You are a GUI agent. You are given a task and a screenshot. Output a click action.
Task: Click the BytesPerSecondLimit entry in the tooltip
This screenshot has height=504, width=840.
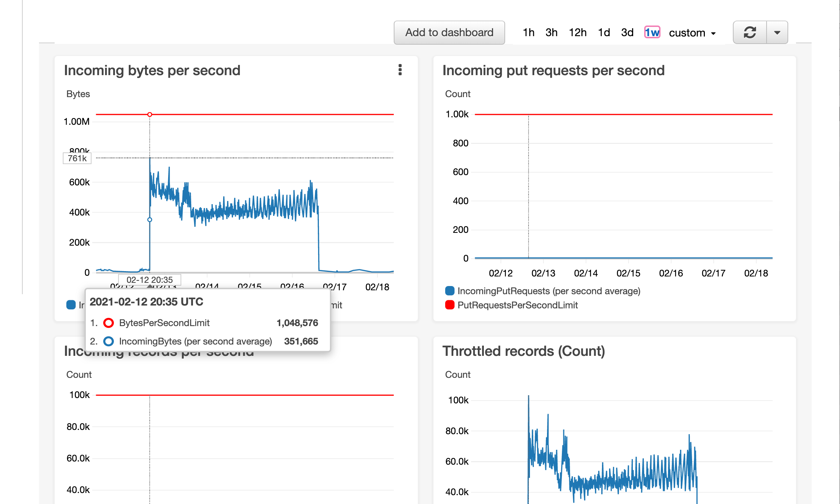164,323
